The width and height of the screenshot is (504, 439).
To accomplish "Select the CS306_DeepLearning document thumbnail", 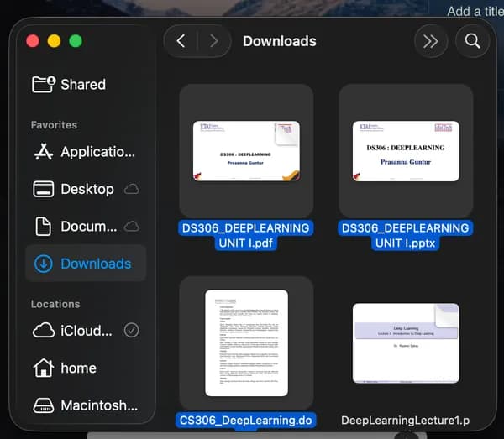I will pyautogui.click(x=246, y=343).
